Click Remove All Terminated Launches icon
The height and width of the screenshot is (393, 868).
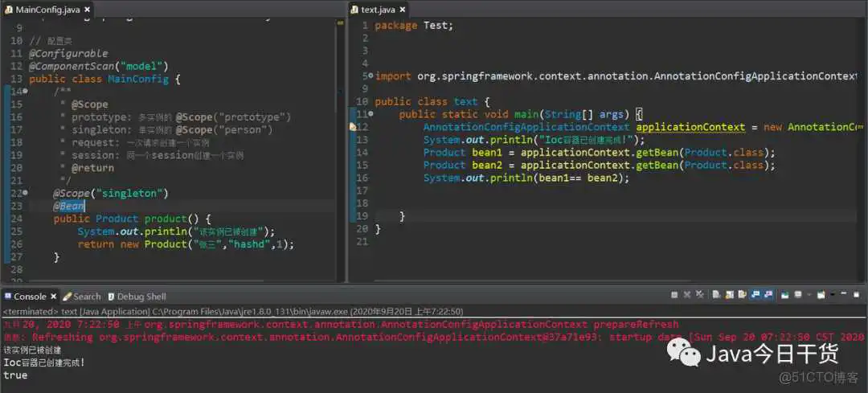pos(700,295)
